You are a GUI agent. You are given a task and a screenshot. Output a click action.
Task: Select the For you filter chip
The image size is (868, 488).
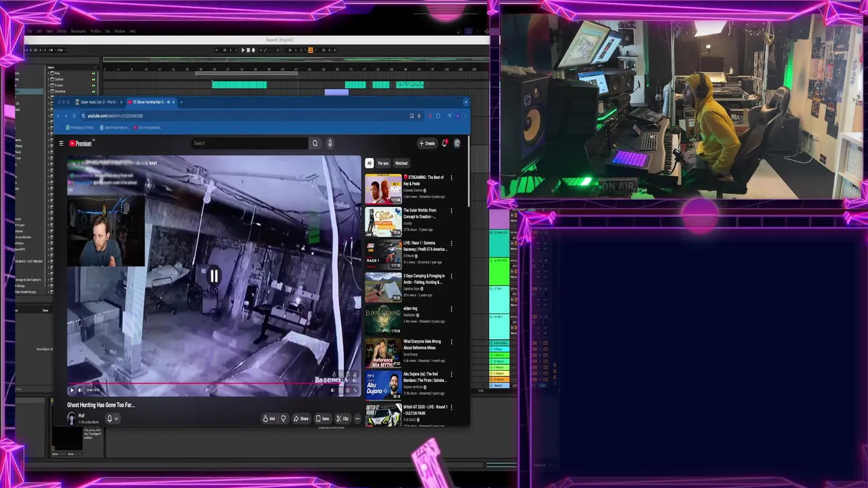pos(383,163)
